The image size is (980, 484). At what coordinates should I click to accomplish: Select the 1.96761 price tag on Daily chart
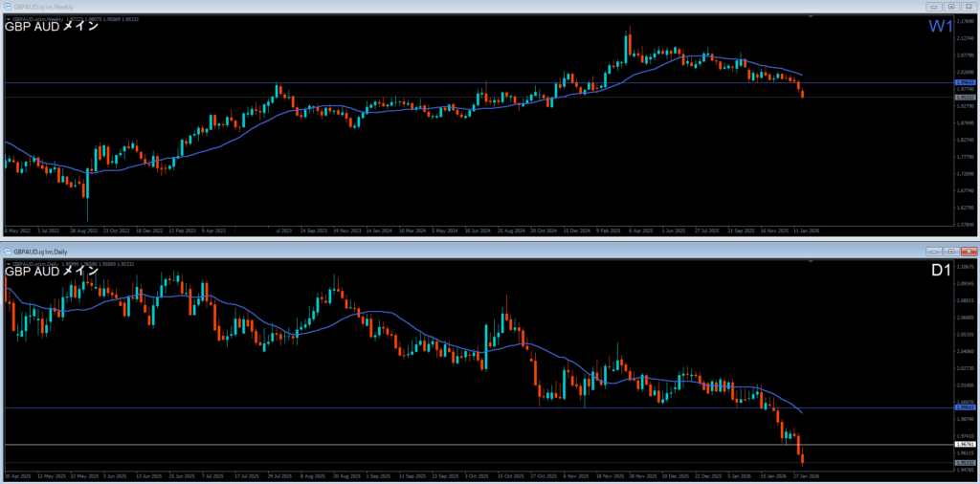coord(965,445)
